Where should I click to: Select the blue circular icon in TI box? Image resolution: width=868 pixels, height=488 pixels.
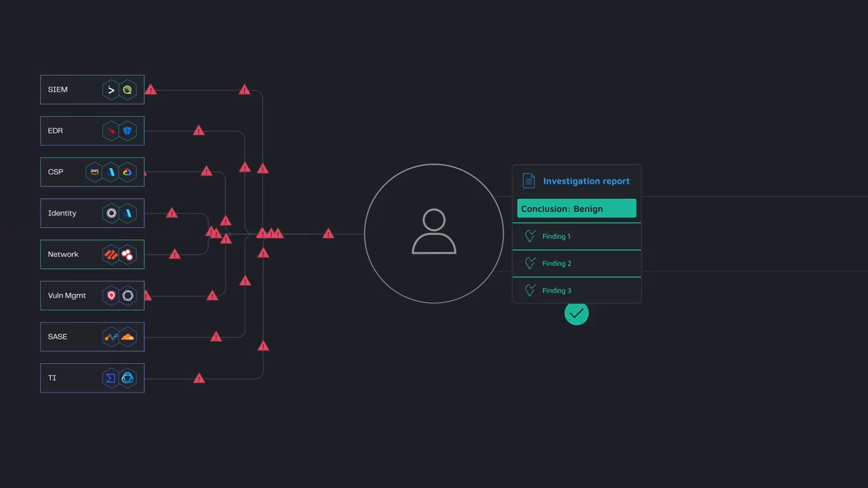click(127, 378)
